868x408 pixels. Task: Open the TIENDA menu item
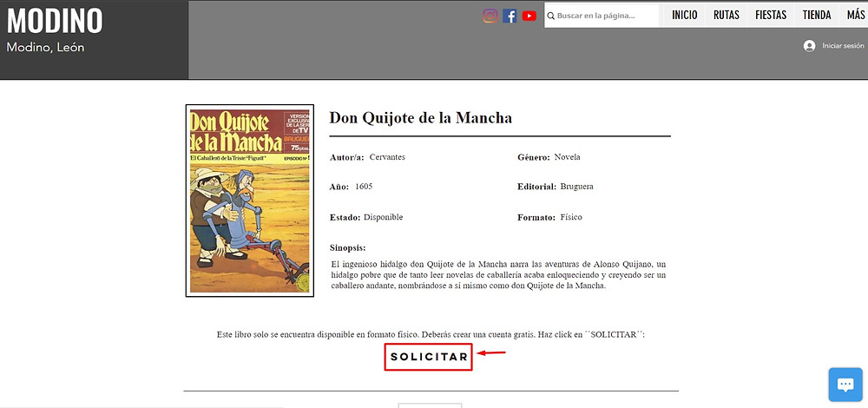point(817,16)
